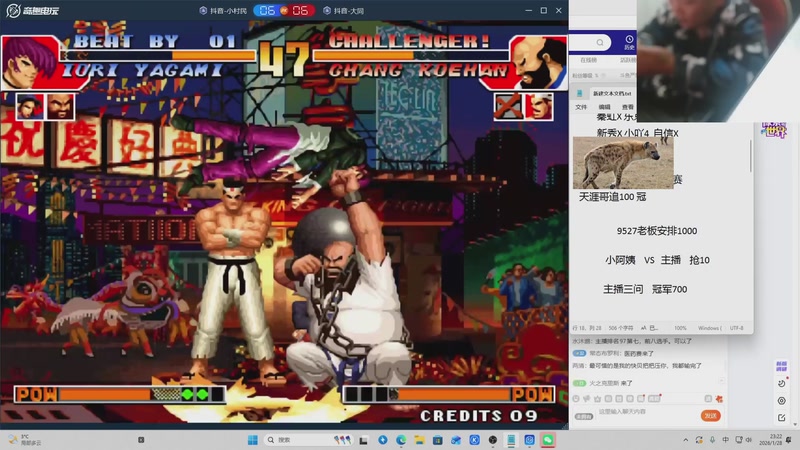This screenshot has height=450, width=800.
Task: Click the orange 发送 send button
Action: click(x=710, y=415)
